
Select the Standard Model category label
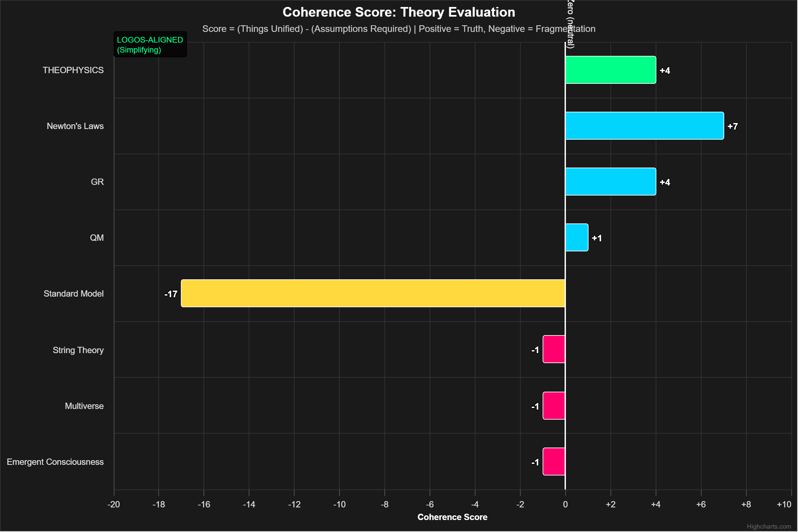[73, 294]
